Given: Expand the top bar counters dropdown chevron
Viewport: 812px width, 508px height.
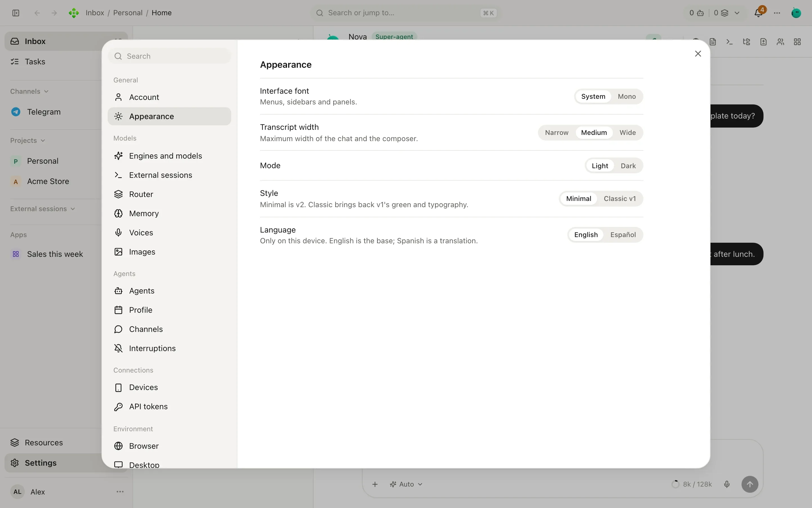Looking at the screenshot, I should click(x=737, y=13).
